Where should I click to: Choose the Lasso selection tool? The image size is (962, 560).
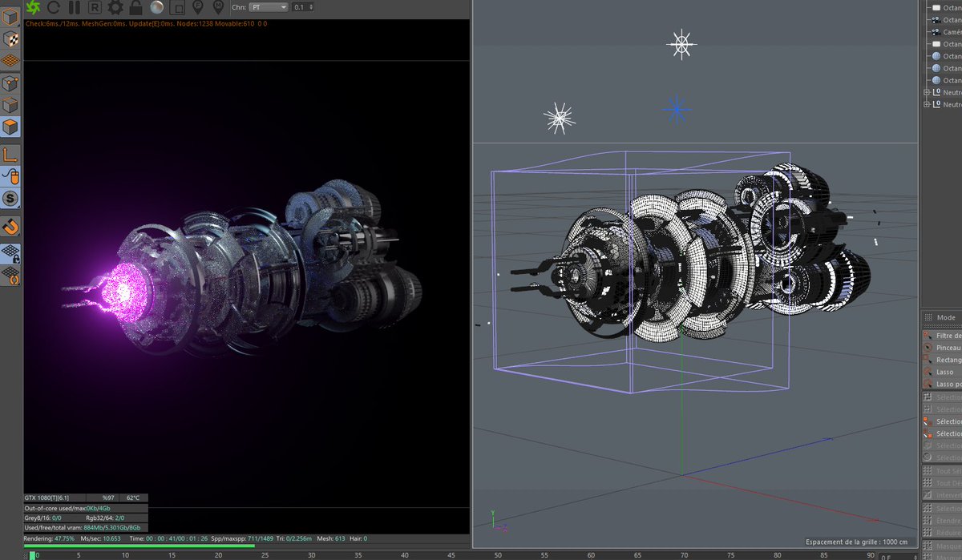click(943, 372)
